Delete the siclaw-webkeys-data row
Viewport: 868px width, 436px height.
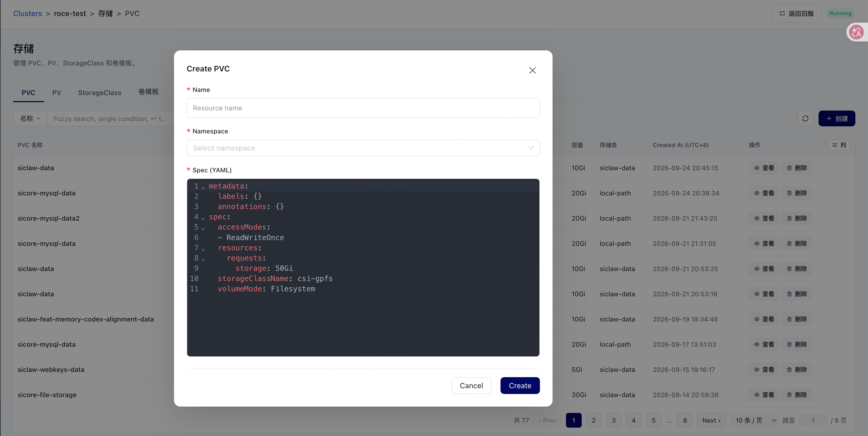pyautogui.click(x=796, y=370)
